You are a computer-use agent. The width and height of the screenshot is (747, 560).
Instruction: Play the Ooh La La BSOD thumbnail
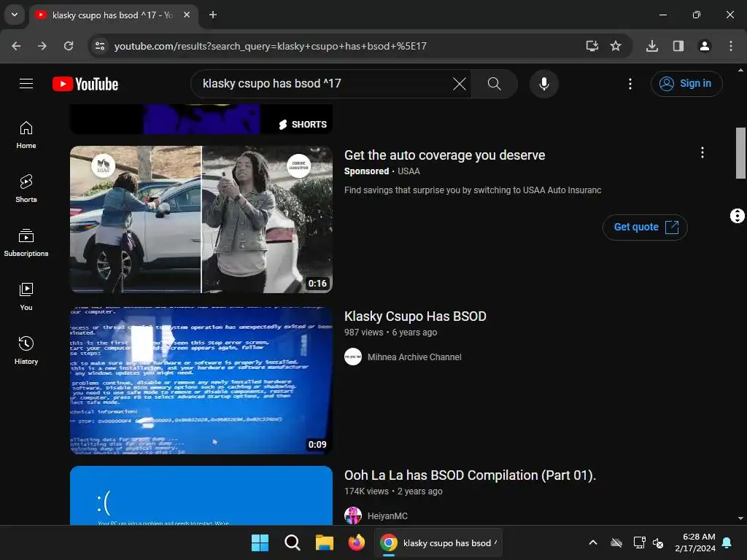pyautogui.click(x=201, y=496)
